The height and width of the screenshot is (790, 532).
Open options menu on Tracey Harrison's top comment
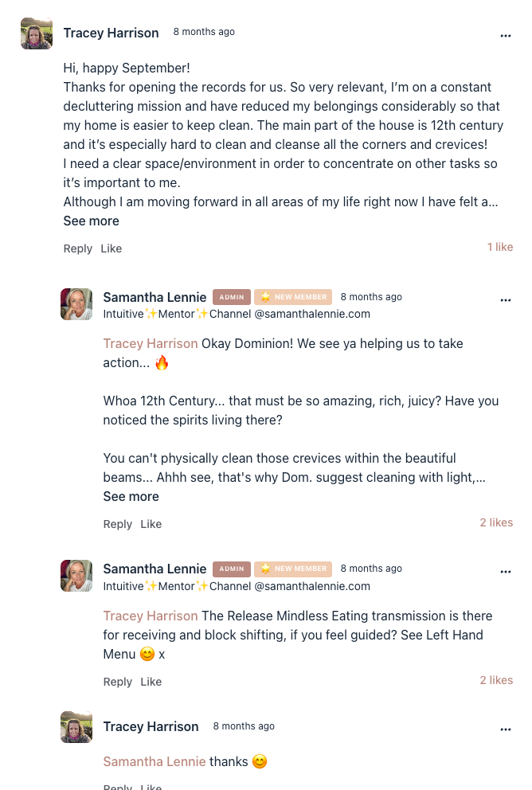pos(505,36)
